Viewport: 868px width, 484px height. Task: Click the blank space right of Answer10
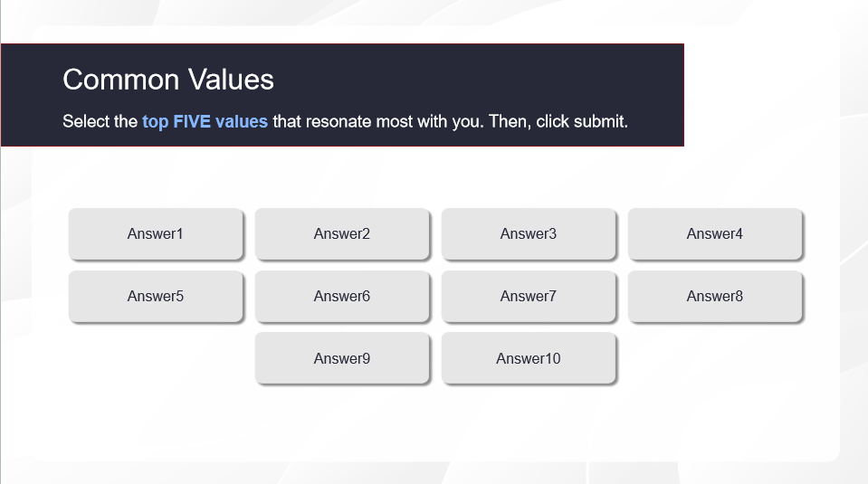point(715,358)
